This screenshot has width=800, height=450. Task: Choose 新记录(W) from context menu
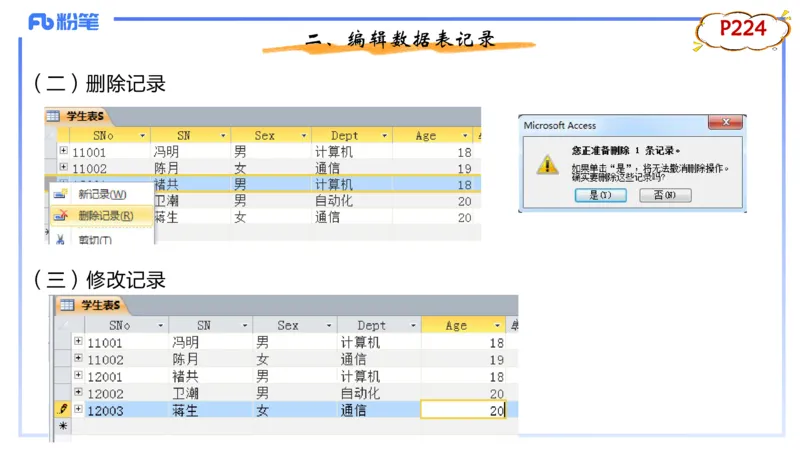click(x=102, y=194)
